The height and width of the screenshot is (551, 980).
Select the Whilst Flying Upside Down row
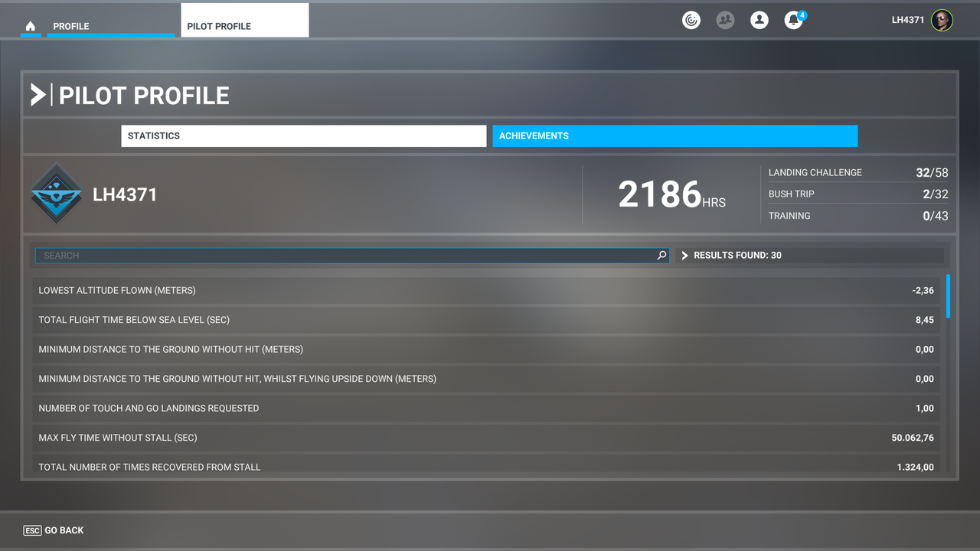pyautogui.click(x=486, y=379)
